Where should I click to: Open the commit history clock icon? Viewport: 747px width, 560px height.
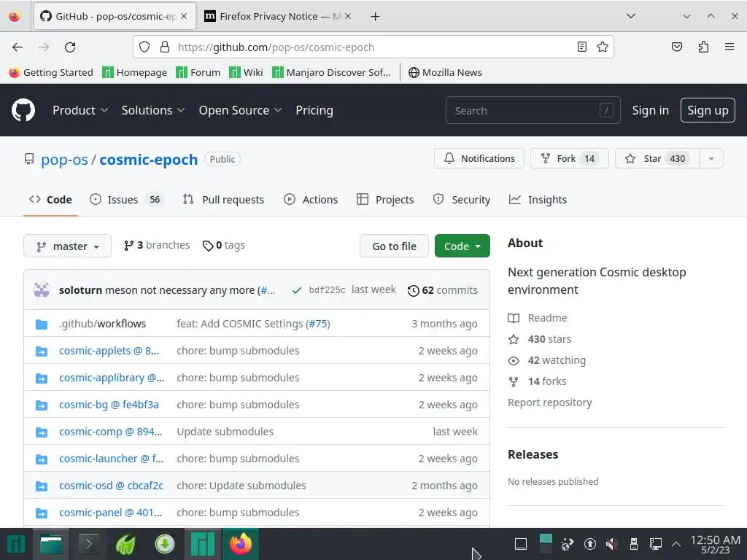(413, 290)
